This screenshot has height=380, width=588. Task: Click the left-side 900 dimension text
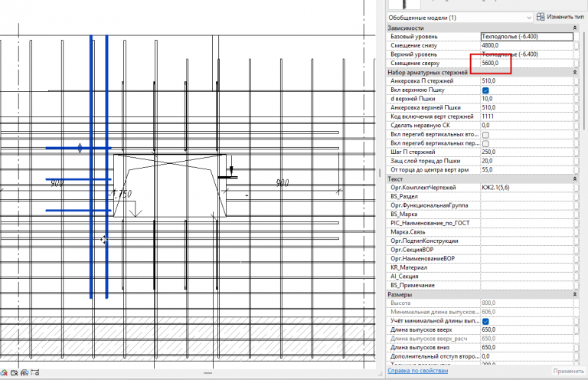[57, 183]
